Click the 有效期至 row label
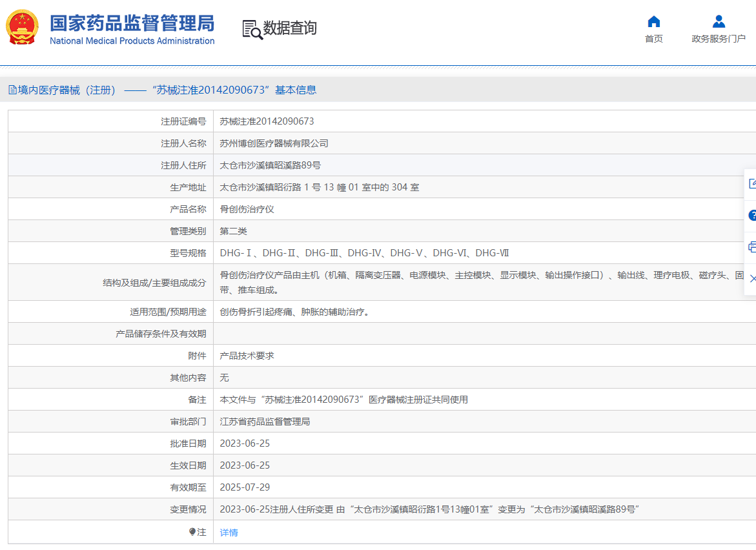 (x=188, y=487)
